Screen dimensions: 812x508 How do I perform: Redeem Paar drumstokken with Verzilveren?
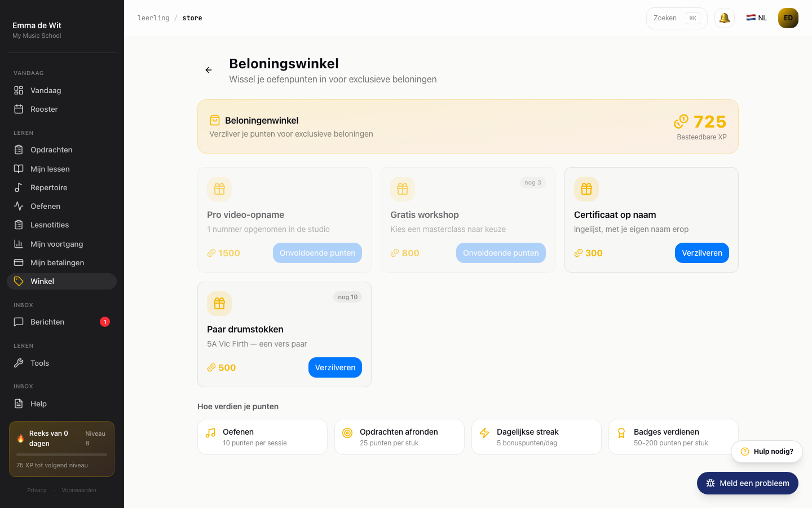click(335, 367)
